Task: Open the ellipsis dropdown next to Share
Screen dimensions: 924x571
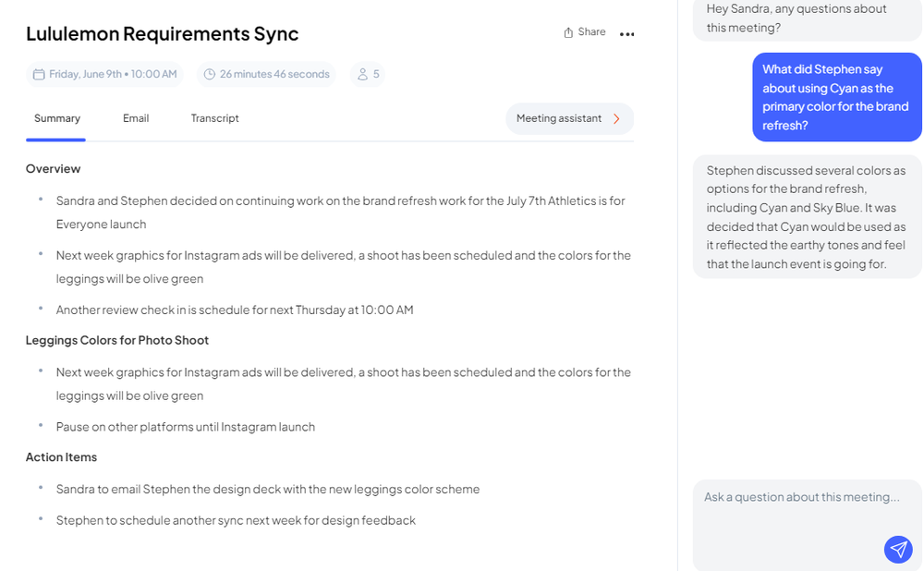Action: pos(626,33)
